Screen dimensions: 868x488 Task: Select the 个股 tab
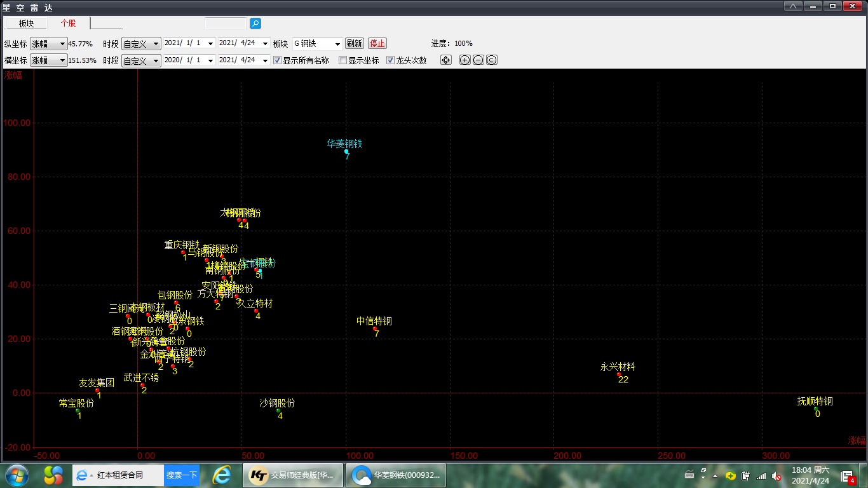pos(68,24)
